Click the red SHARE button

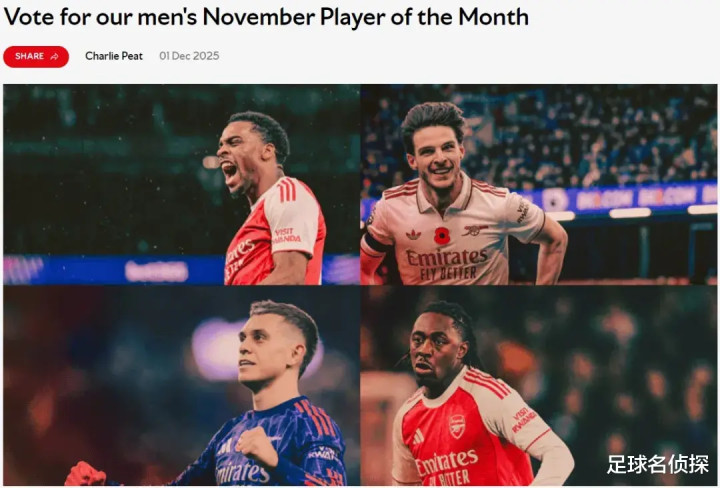(35, 56)
